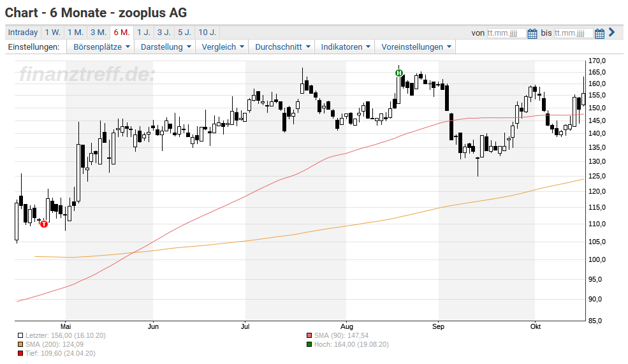Click the white Letzter legend swatch
Screen dimensions: 628x364
pyautogui.click(x=20, y=335)
